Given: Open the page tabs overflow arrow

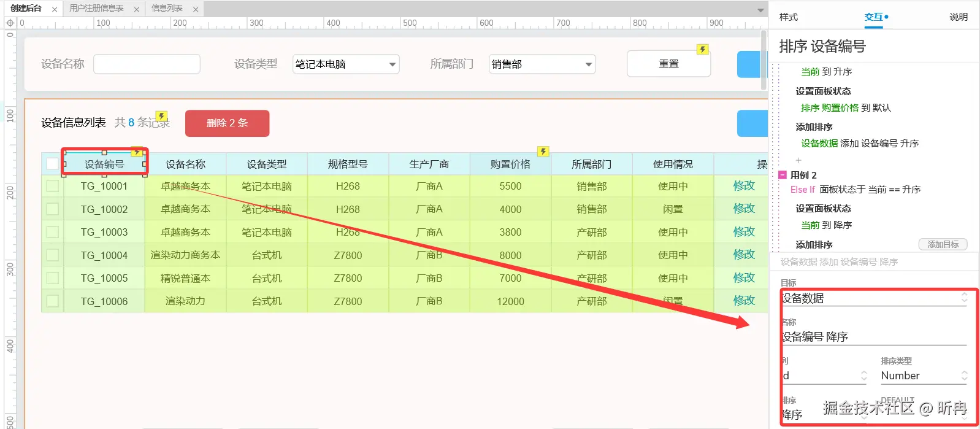Looking at the screenshot, I should (760, 10).
